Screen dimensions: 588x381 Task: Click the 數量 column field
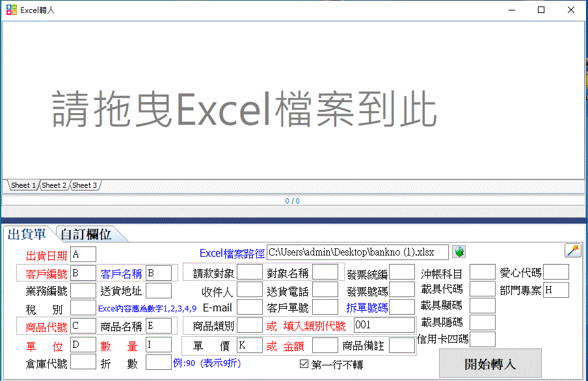pos(159,345)
